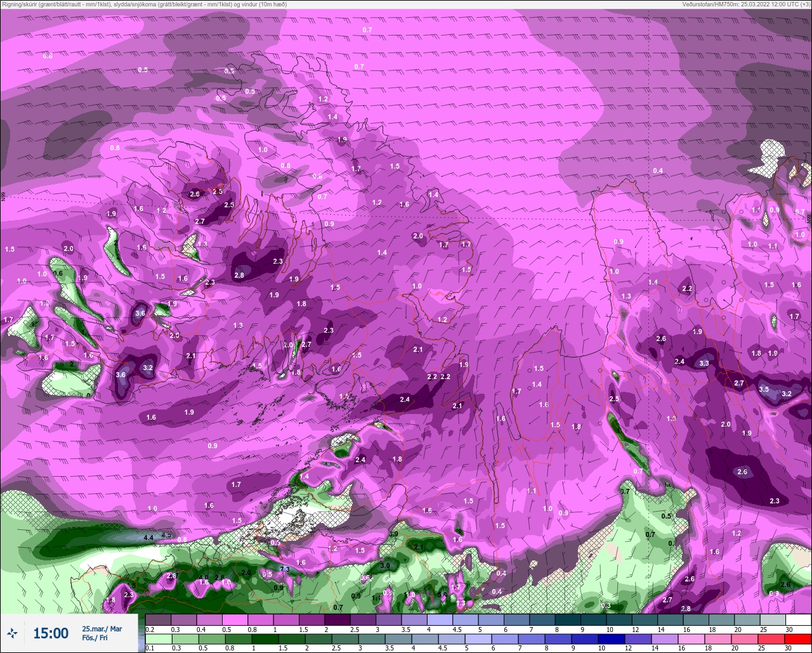Click the light gray 25 swatch in upper legend
Image resolution: width=812 pixels, height=653 pixels.
[x=773, y=619]
